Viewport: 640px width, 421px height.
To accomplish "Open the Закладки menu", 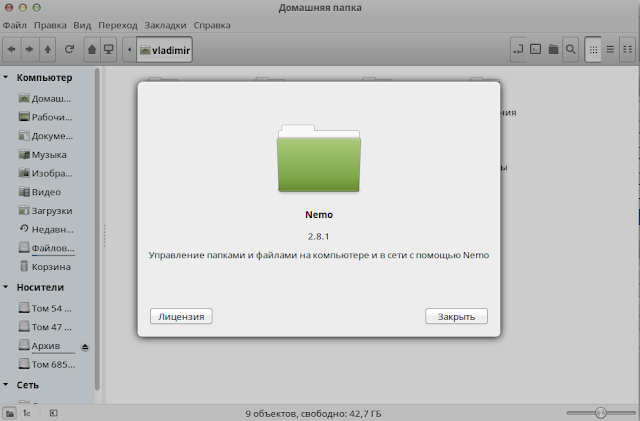I will (x=165, y=25).
